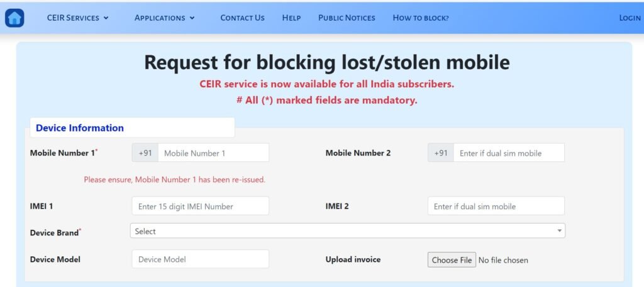This screenshot has width=644, height=287.
Task: Select the Device Information section header
Action: (x=80, y=128)
